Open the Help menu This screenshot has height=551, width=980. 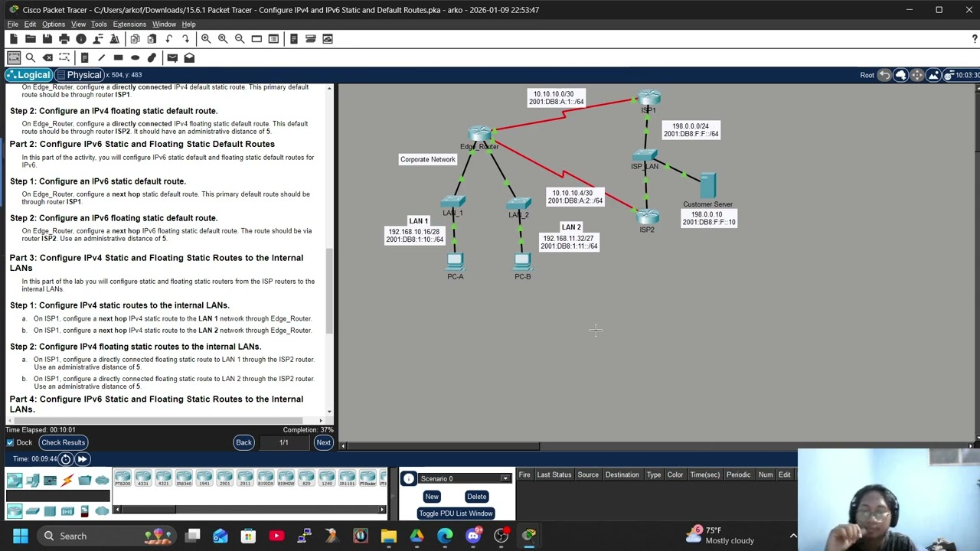point(188,24)
